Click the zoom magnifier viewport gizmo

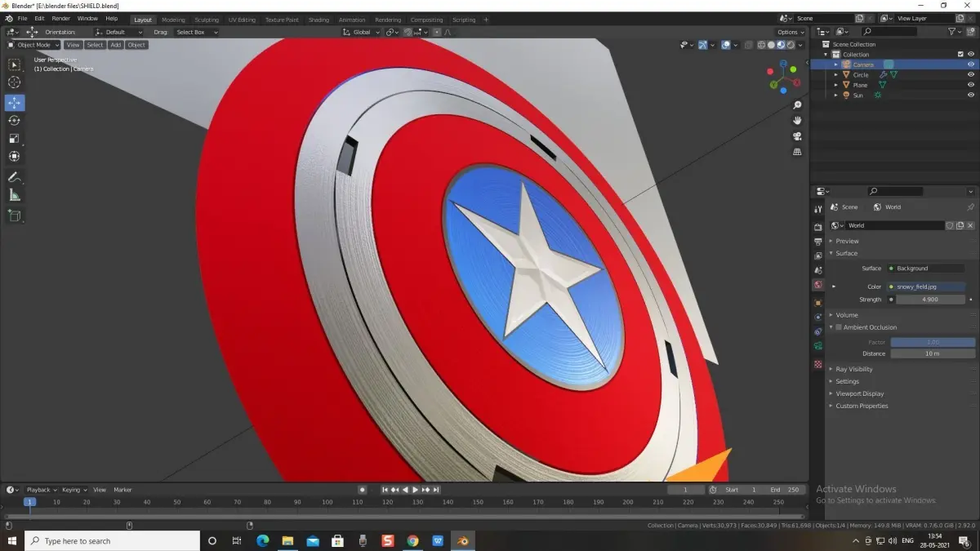point(798,105)
